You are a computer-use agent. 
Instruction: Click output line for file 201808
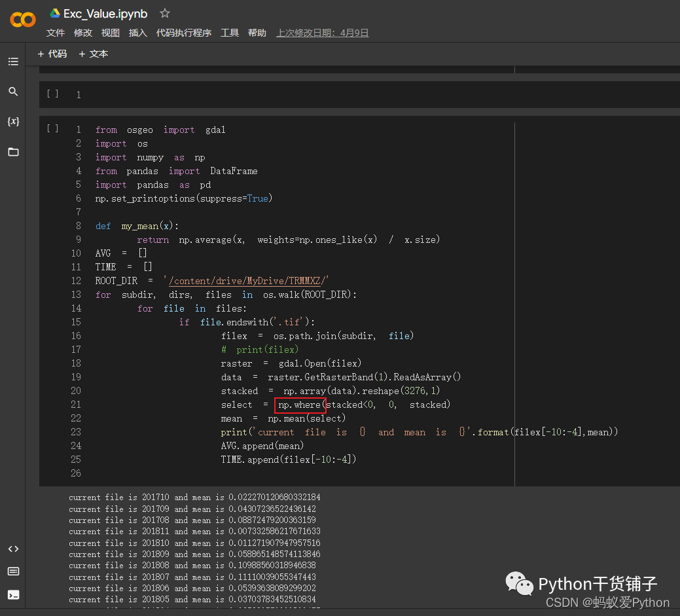click(x=192, y=565)
